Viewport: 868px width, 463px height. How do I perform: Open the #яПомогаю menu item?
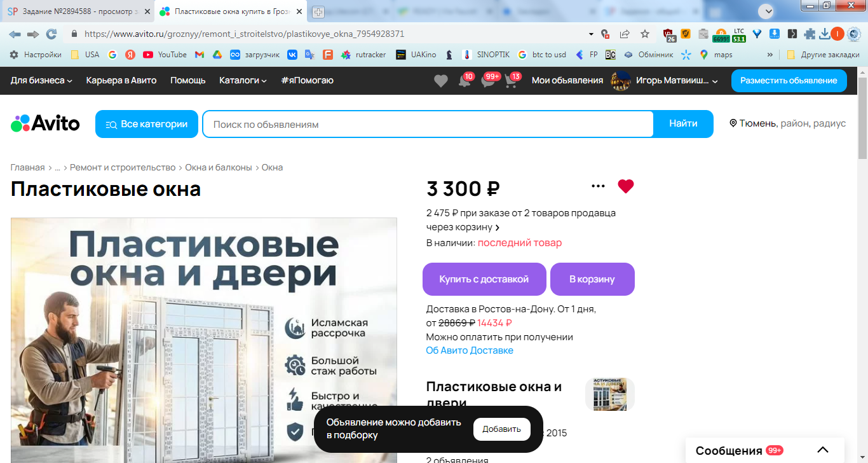coord(307,80)
